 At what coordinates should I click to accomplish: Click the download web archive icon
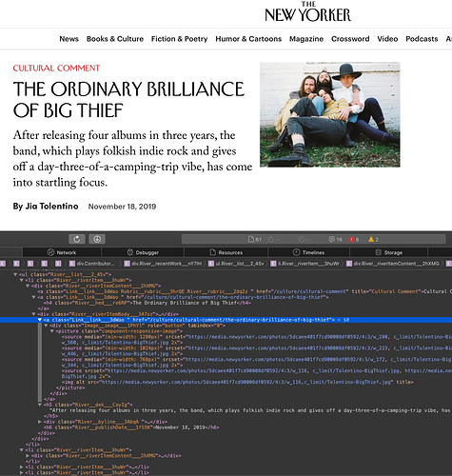click(97, 239)
